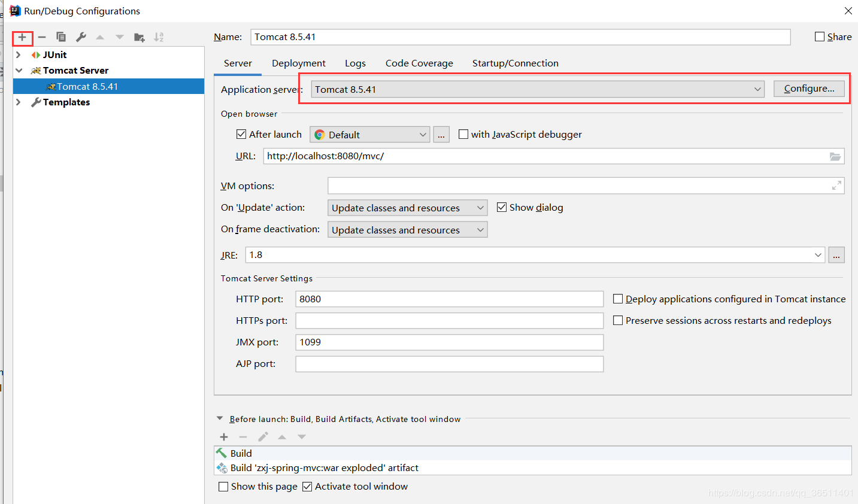This screenshot has height=504, width=858.
Task: Click the expand icon in VM options field
Action: [x=836, y=186]
